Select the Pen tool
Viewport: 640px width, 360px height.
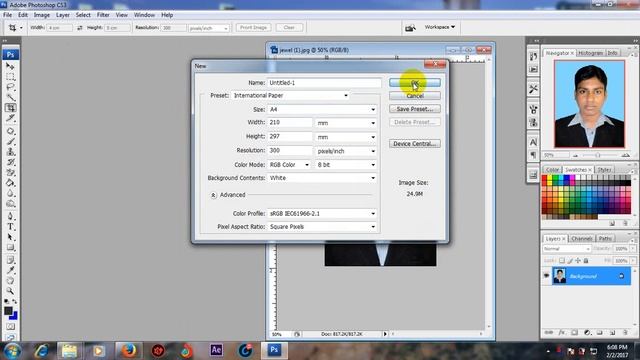point(11,216)
